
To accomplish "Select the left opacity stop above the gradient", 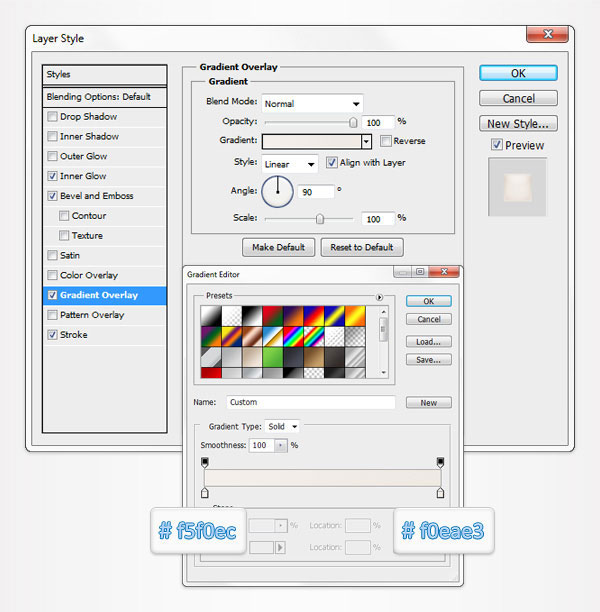I will tap(205, 462).
